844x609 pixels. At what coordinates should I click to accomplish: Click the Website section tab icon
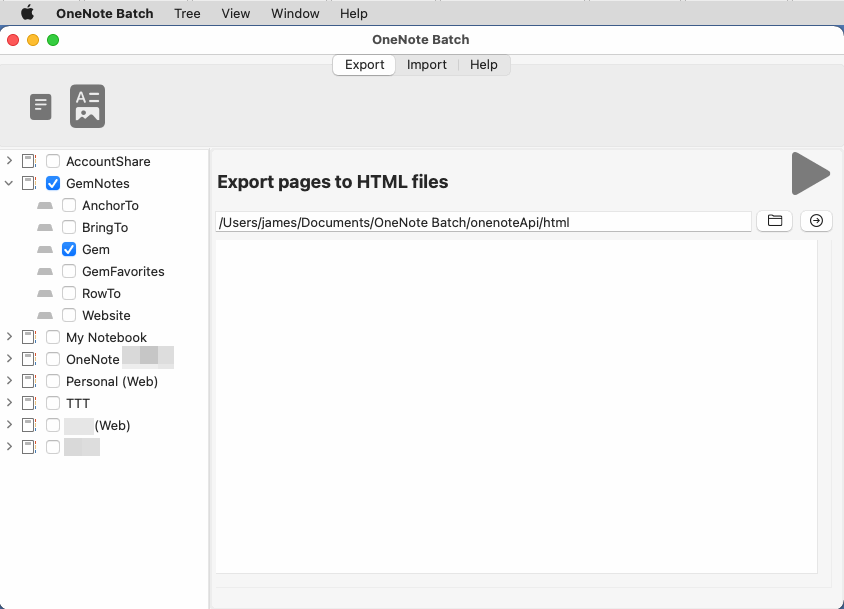45,315
